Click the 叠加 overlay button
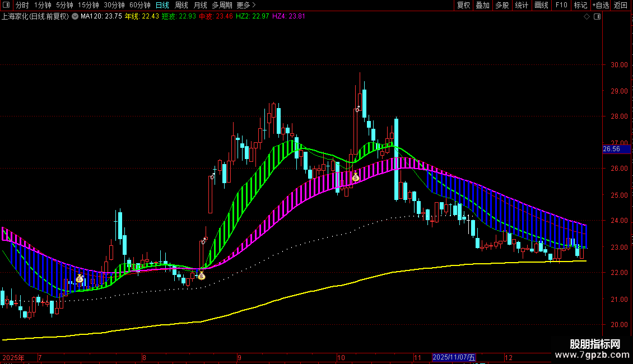 482,5
